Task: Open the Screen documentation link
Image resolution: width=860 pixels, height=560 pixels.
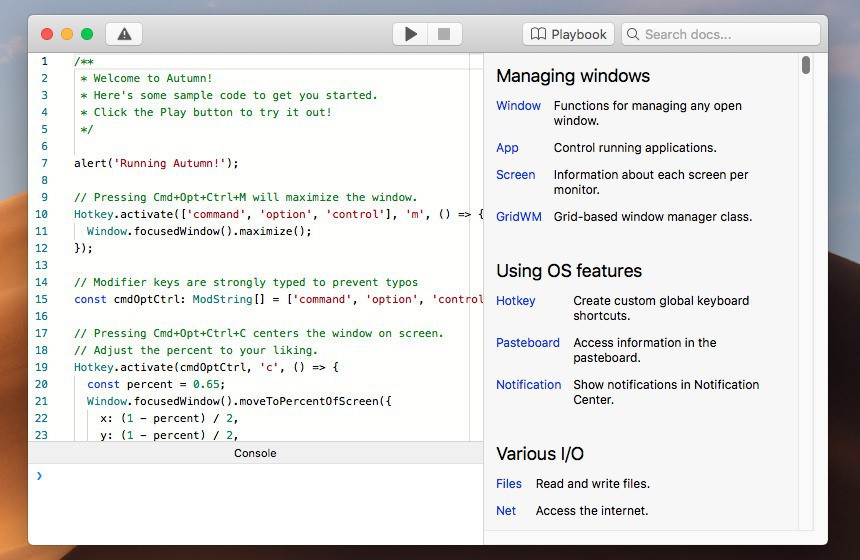Action: (516, 175)
